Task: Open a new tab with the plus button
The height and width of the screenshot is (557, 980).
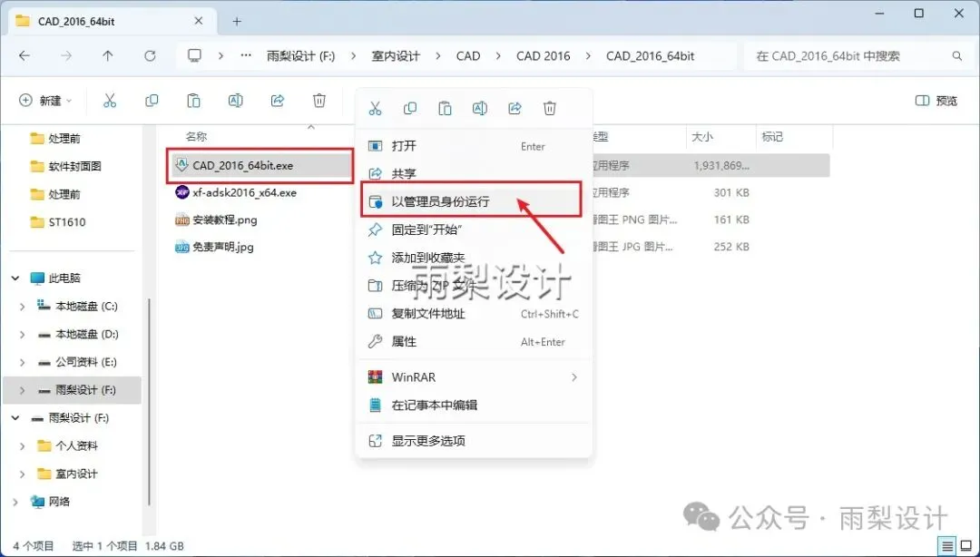Action: [x=237, y=21]
